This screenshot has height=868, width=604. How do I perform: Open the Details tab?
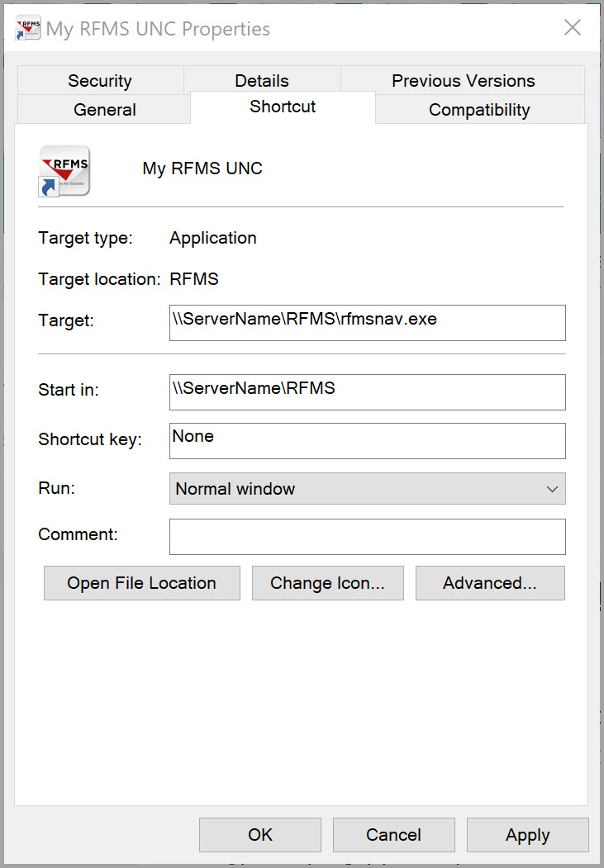click(262, 81)
